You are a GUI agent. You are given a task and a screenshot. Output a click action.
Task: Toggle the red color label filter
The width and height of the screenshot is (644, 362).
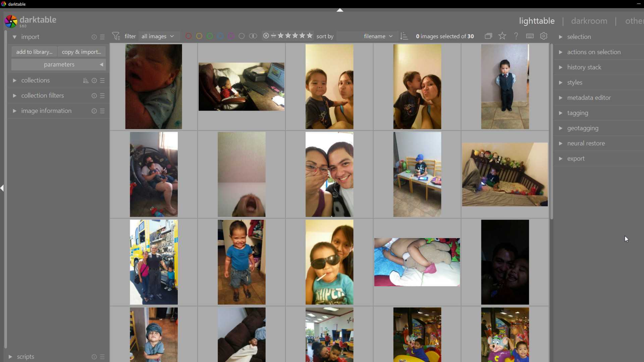(189, 36)
